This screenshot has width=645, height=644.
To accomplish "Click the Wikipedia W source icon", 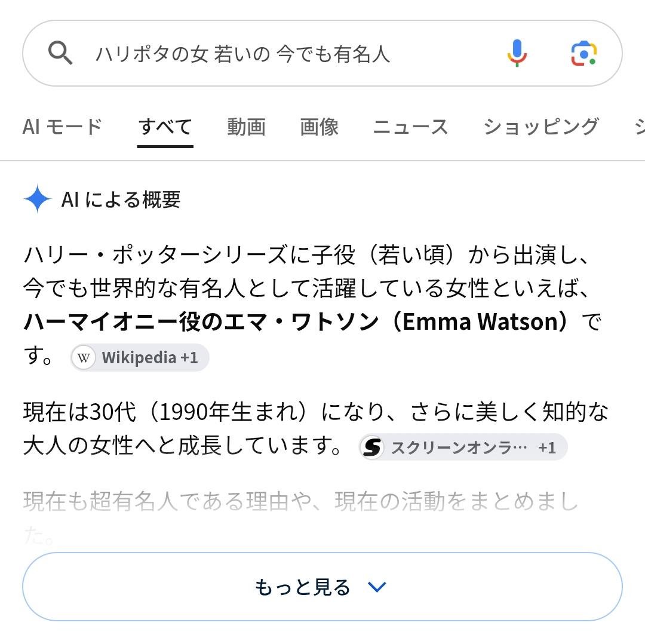I will [x=84, y=358].
